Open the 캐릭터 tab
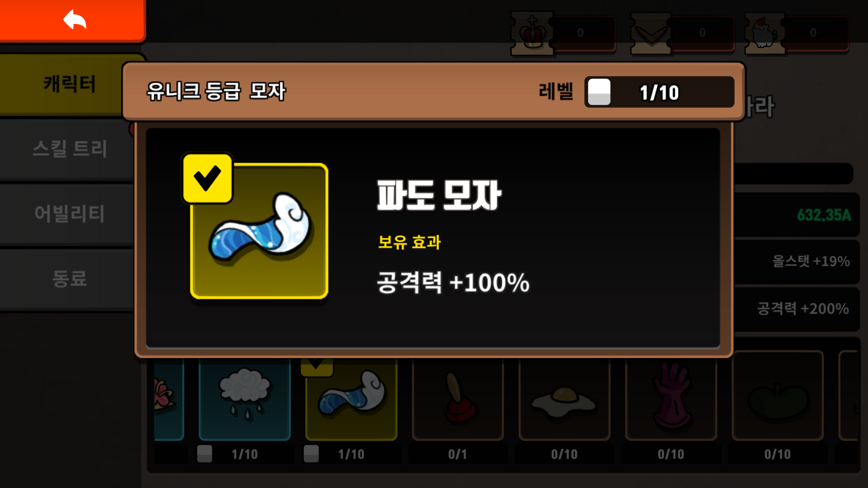This screenshot has height=488, width=868. click(70, 84)
